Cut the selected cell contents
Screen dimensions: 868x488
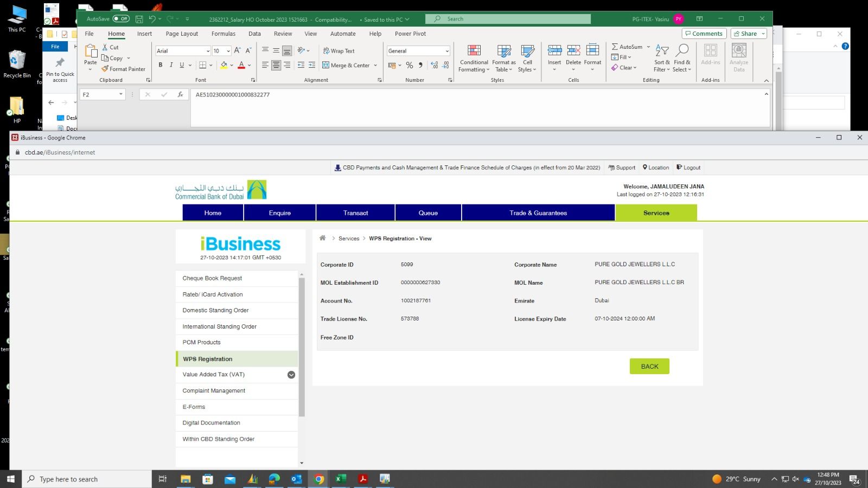(111, 47)
